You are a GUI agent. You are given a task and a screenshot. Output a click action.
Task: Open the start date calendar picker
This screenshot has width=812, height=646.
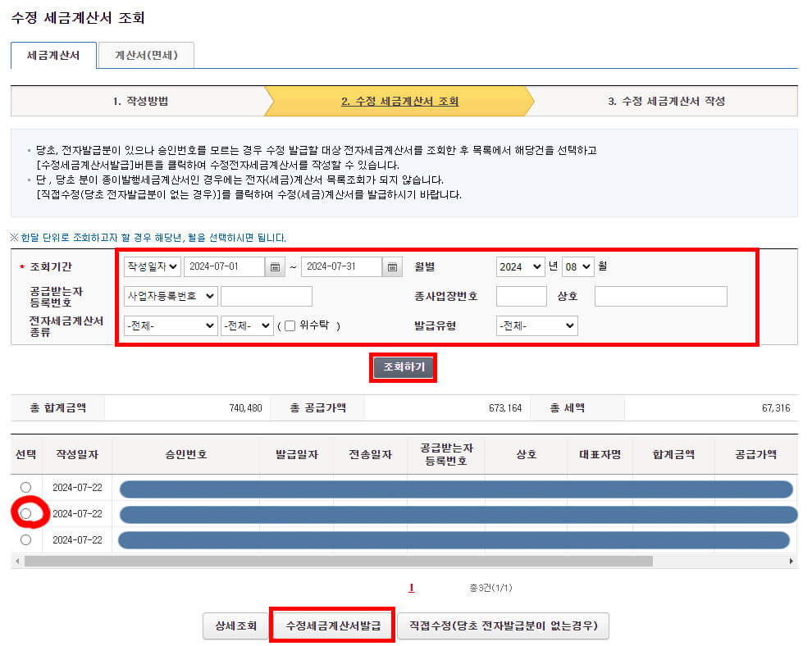tap(276, 266)
